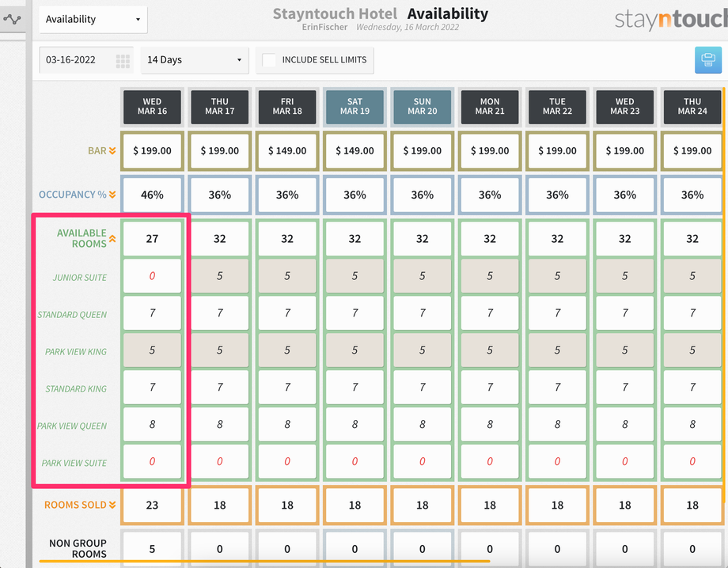Click Standard King 7 cell for Mar 16
The height and width of the screenshot is (568, 728).
[x=152, y=388]
